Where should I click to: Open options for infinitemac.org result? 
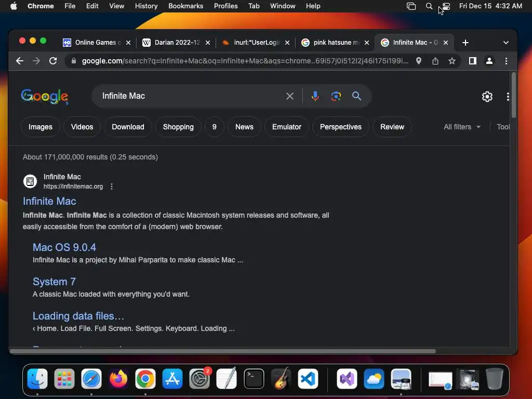click(112, 187)
